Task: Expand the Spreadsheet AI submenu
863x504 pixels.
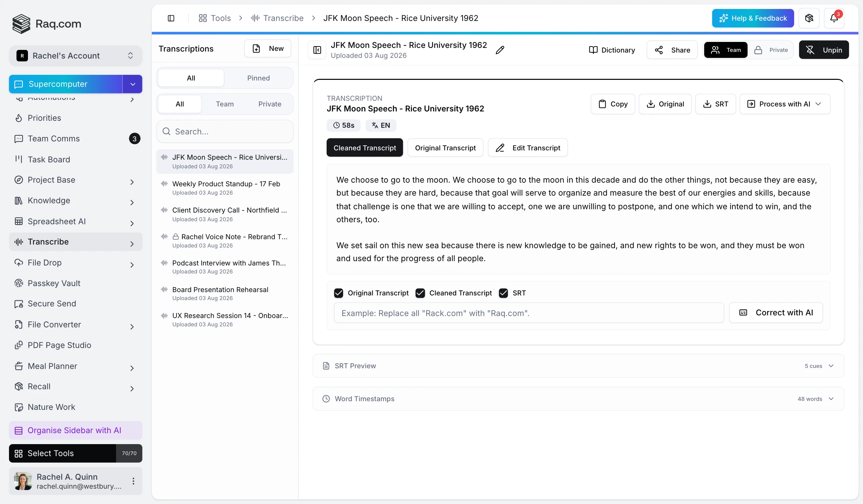Action: pyautogui.click(x=132, y=224)
